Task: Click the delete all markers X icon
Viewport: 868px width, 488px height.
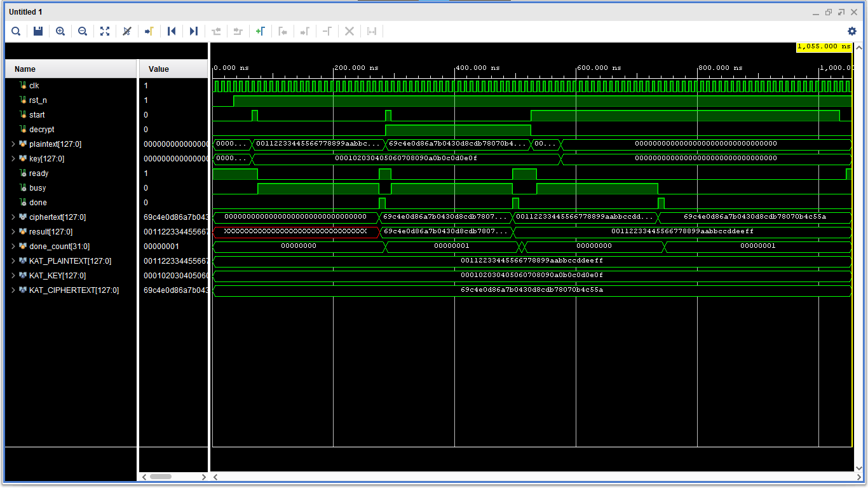Action: (x=349, y=31)
